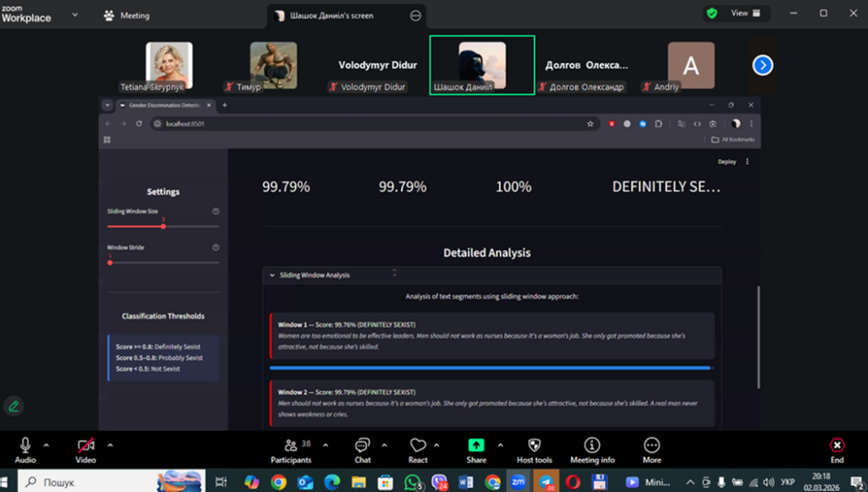Image resolution: width=868 pixels, height=492 pixels.
Task: Open Meeting info
Action: (x=592, y=446)
